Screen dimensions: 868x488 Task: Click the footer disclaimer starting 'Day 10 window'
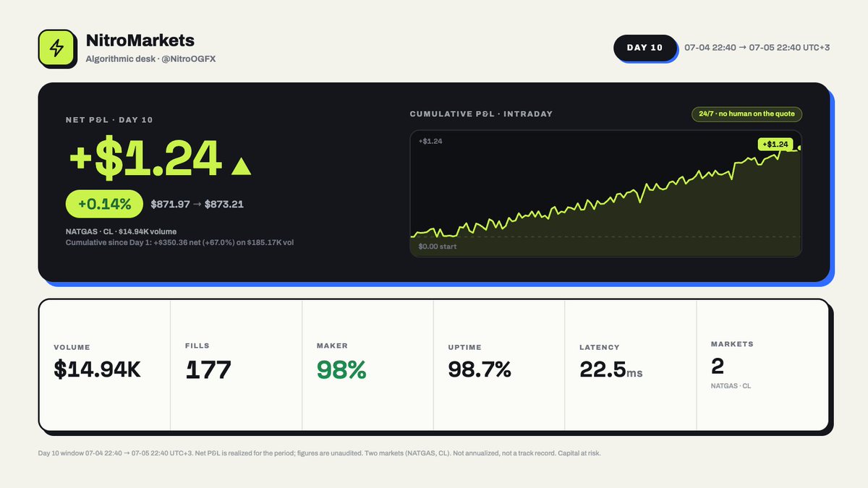[319, 453]
